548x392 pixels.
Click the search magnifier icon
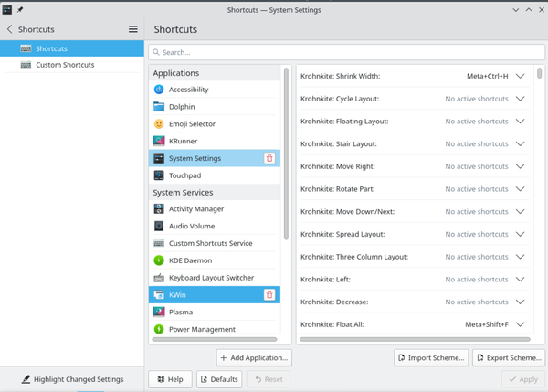(x=156, y=52)
